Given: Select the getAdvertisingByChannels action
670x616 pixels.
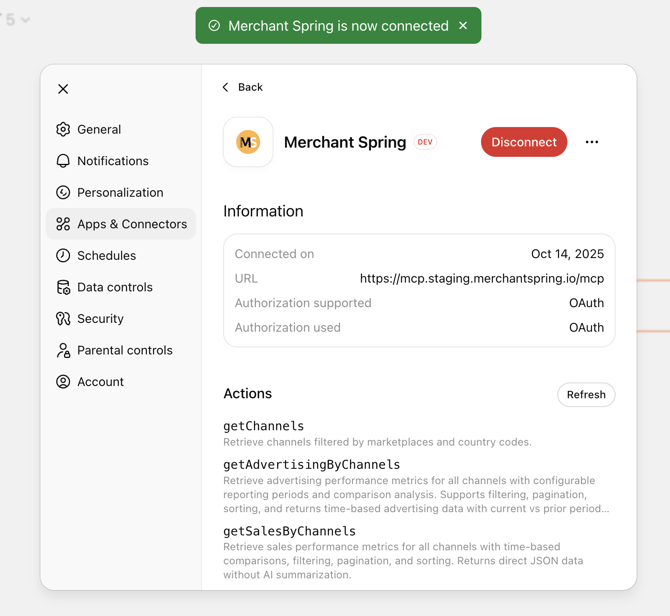Looking at the screenshot, I should 312,465.
